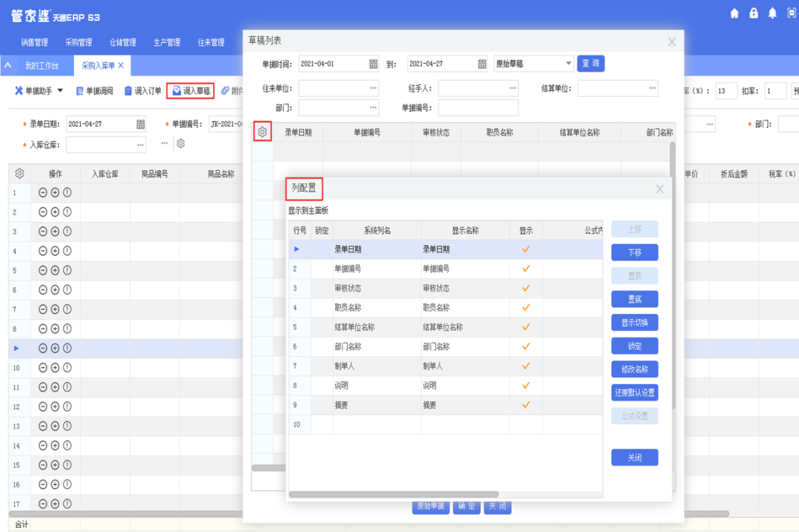Click the home icon in header
Viewport: 799px width, 532px height.
735,13
